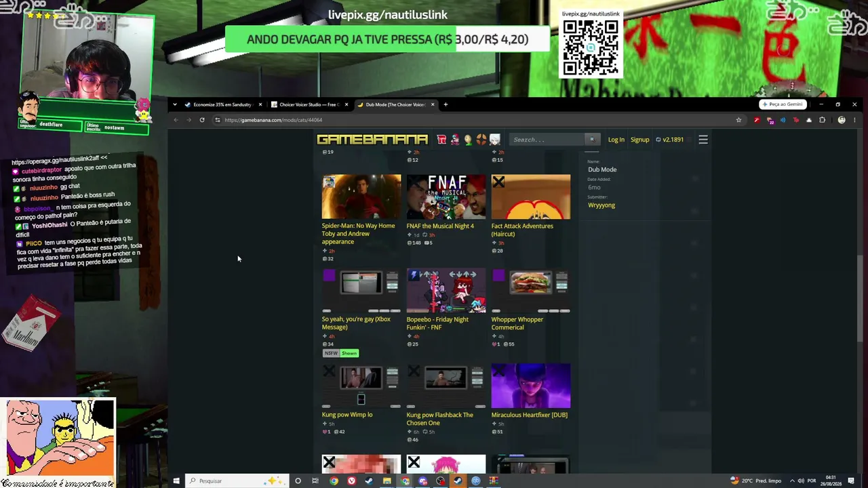Viewport: 868px width, 488px height.
Task: Click the red game icon beside GameBanana logo
Action: point(441,140)
